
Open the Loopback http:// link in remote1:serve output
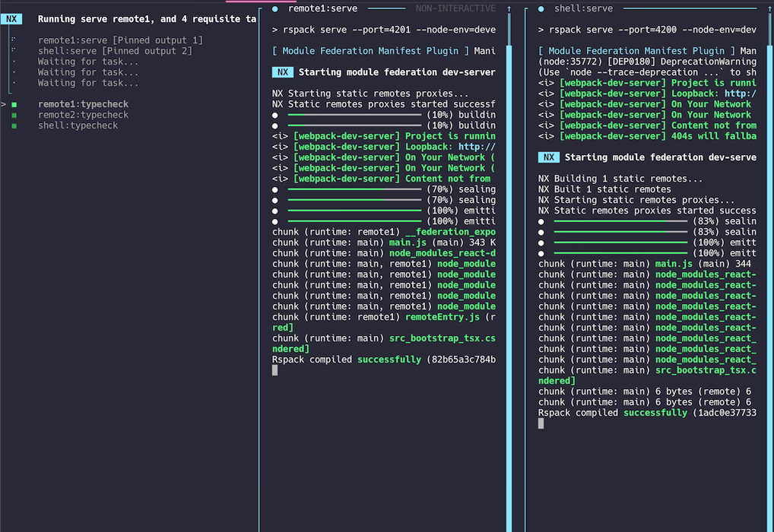click(475, 147)
